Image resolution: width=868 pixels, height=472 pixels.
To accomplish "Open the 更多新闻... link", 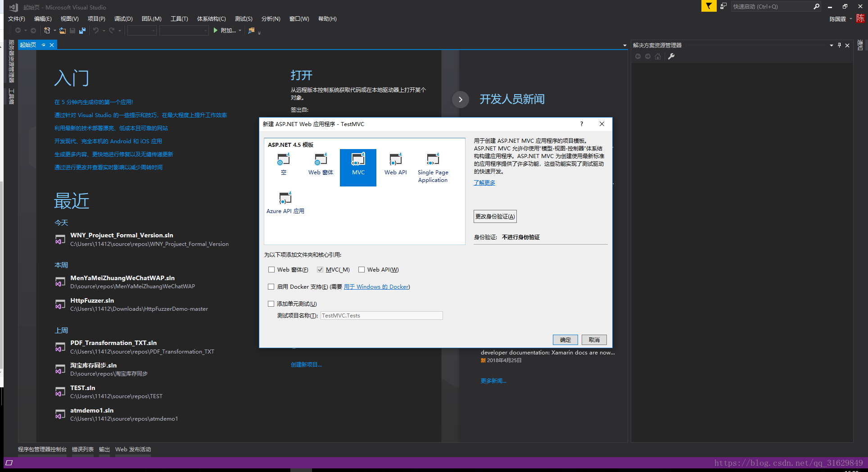I will pyautogui.click(x=493, y=381).
